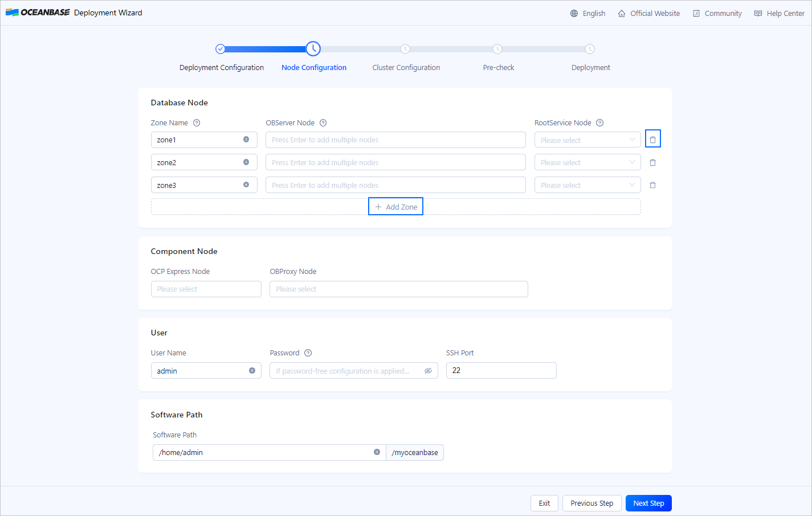Delete the zone1 row
This screenshot has width=812, height=516.
coord(653,139)
